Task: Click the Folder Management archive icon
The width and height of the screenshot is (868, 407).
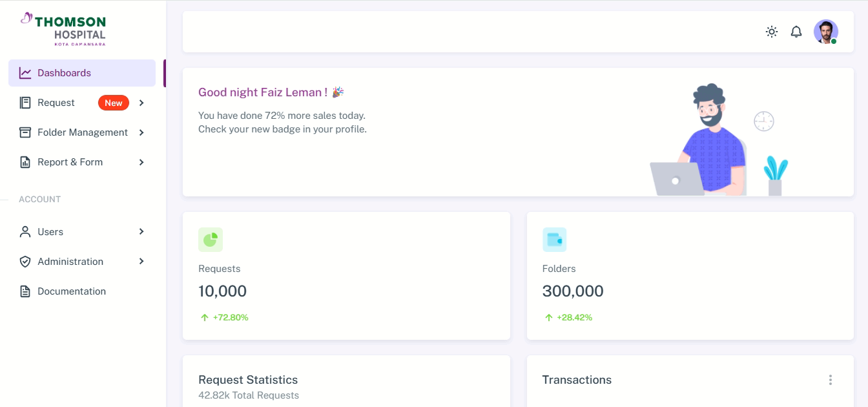Action: pos(25,132)
